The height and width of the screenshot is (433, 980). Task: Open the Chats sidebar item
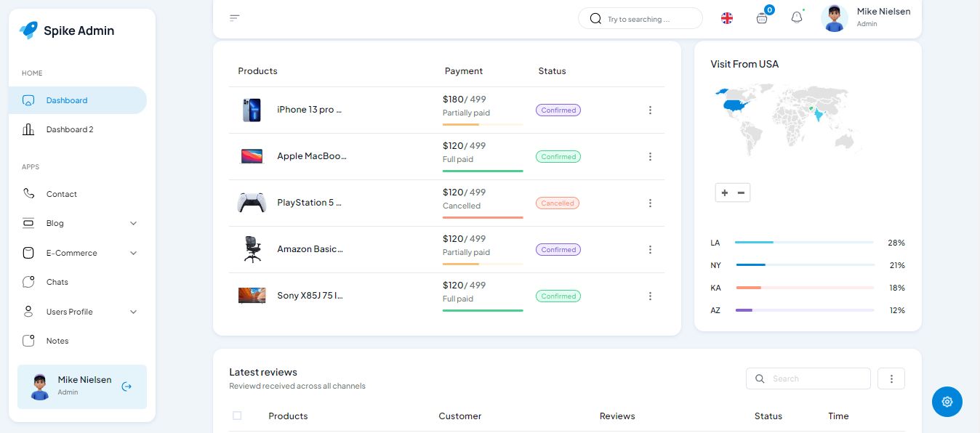[x=57, y=282]
